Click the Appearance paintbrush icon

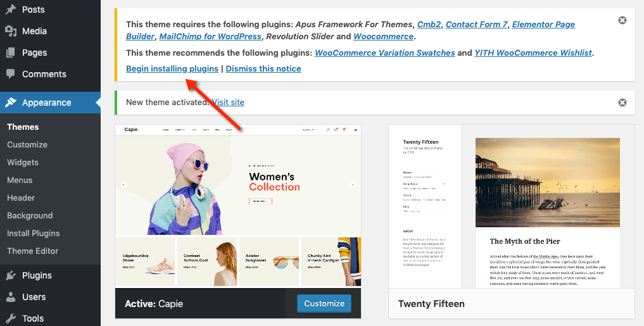coord(11,103)
